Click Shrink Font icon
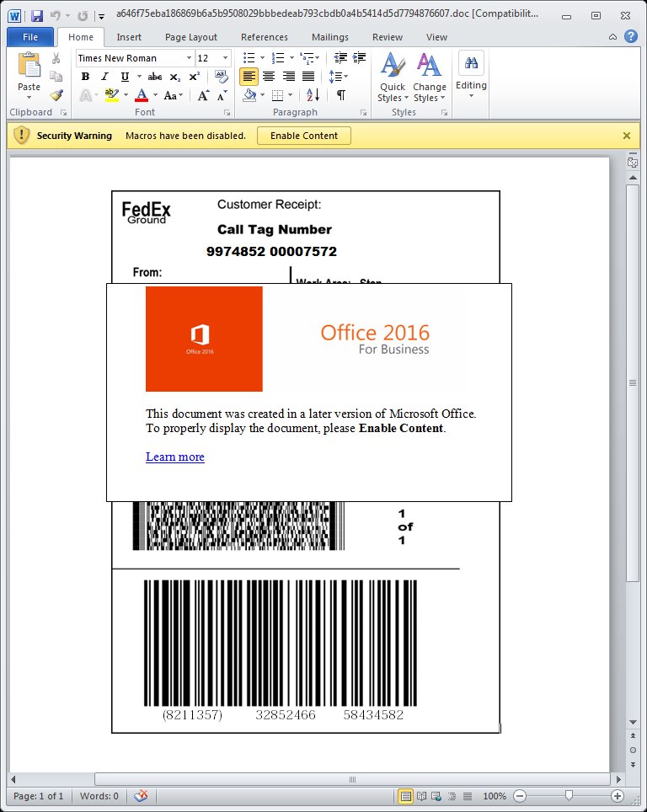647x812 pixels. 222,95
